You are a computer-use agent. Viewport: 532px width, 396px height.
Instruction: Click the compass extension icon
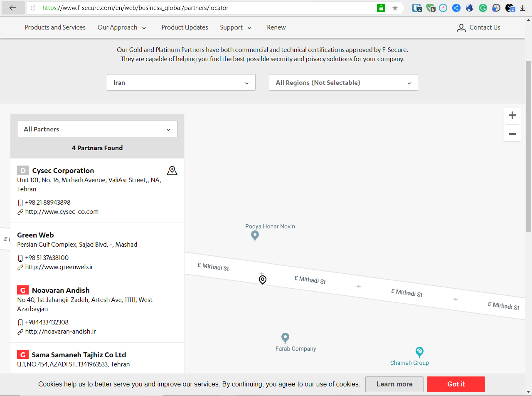click(x=443, y=8)
